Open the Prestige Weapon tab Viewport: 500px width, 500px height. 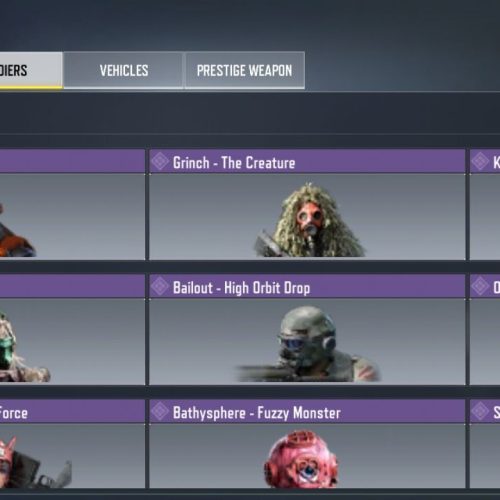pos(244,70)
